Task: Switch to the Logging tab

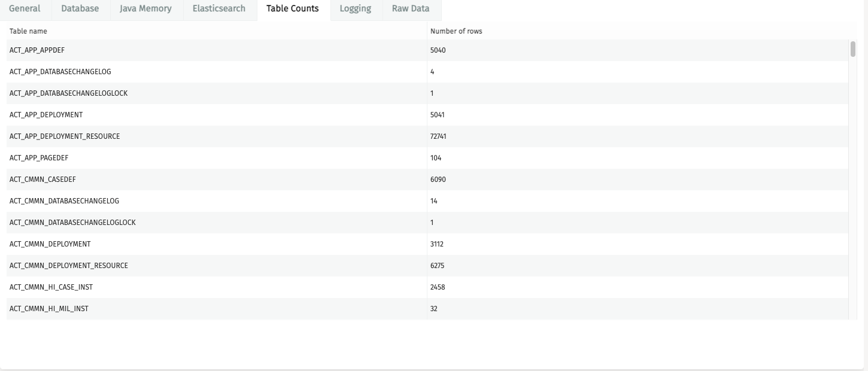Action: pyautogui.click(x=356, y=8)
